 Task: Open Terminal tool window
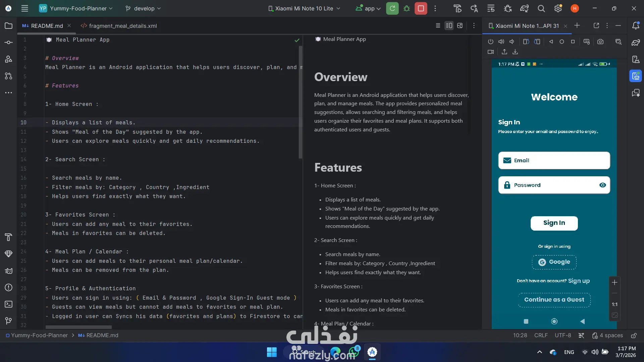click(x=9, y=304)
